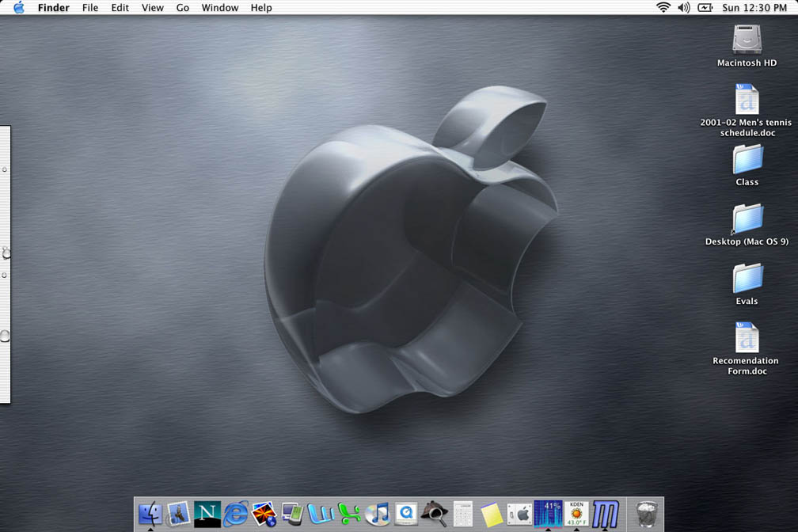Launch Microsoft Excel from the Dock

(x=350, y=514)
